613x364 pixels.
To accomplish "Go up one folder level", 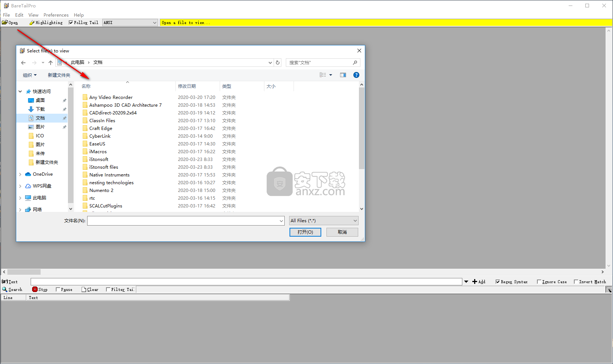I will [51, 63].
